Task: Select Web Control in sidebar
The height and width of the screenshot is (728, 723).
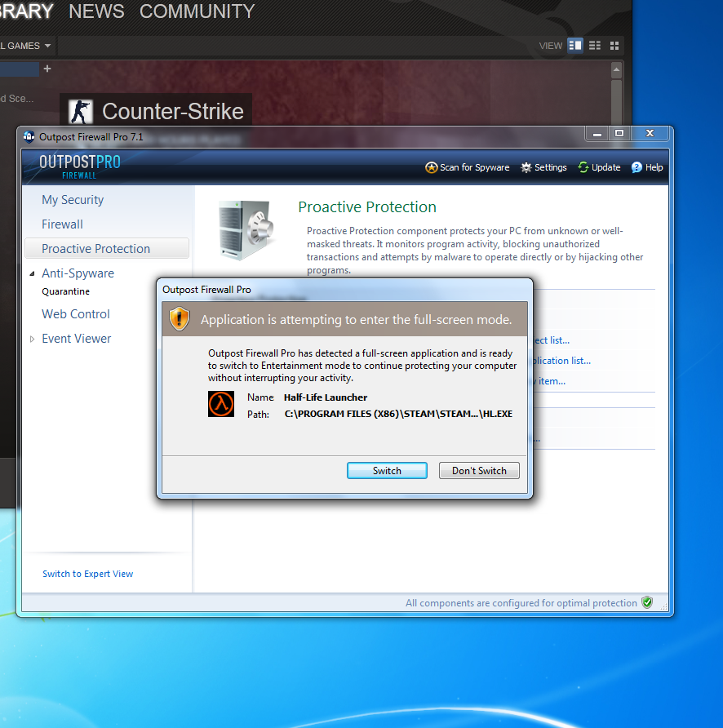Action: (76, 314)
